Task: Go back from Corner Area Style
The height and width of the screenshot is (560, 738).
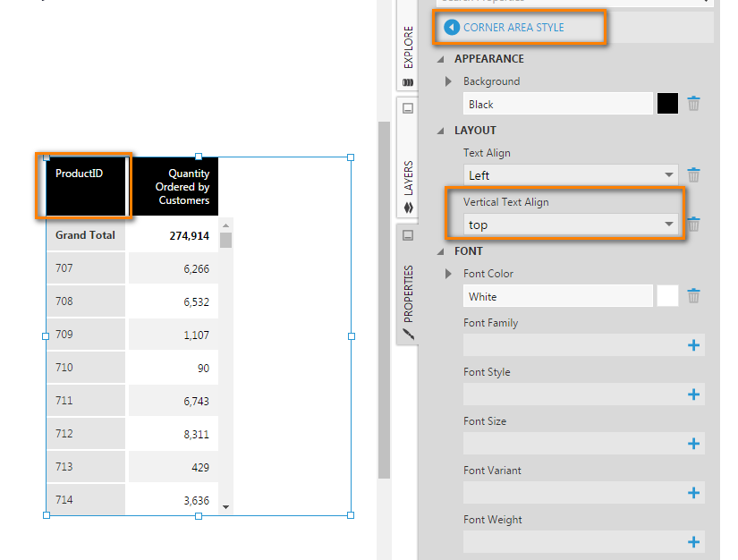Action: click(452, 28)
